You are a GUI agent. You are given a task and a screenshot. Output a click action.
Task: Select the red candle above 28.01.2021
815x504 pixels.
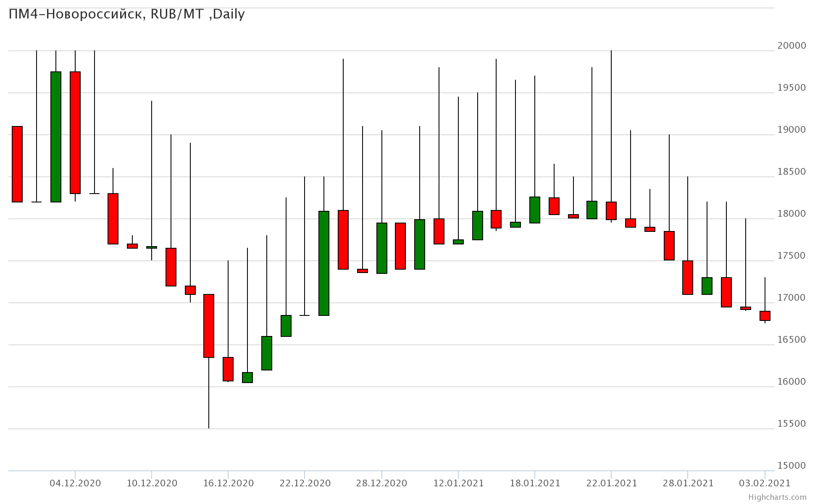click(x=688, y=277)
